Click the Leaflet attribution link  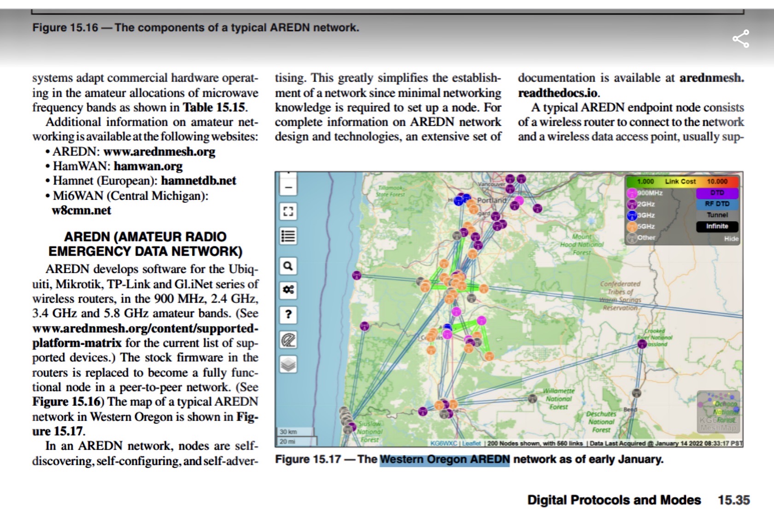(x=471, y=443)
